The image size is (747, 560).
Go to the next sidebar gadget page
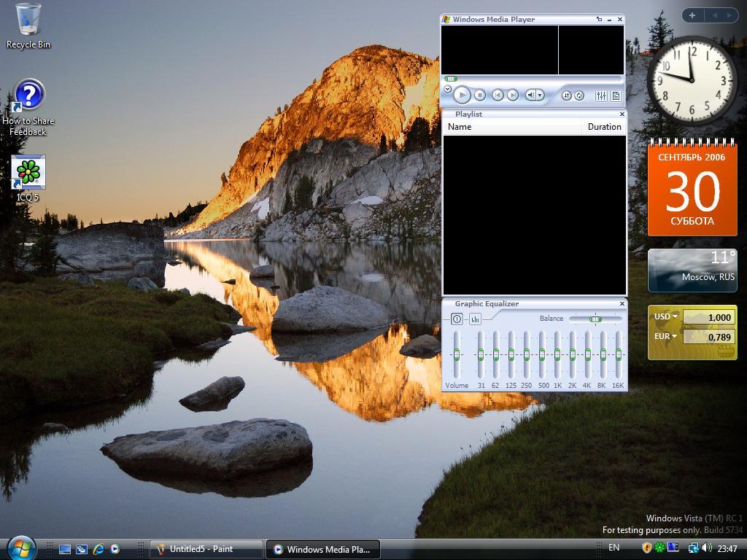tap(729, 16)
